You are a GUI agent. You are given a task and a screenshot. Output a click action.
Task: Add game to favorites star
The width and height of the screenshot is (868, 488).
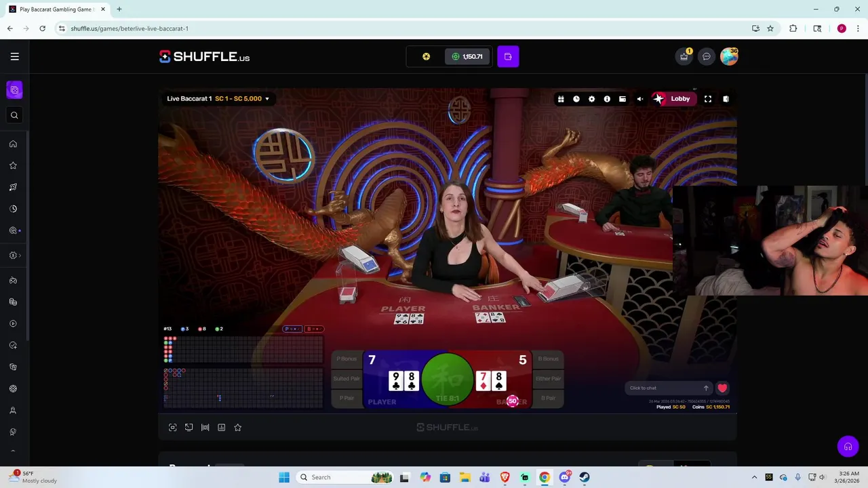tap(237, 428)
